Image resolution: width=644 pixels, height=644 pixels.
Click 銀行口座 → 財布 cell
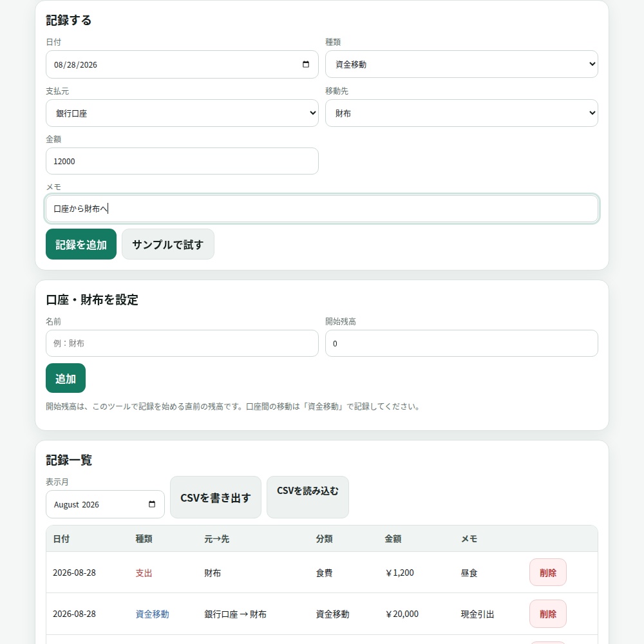point(235,614)
